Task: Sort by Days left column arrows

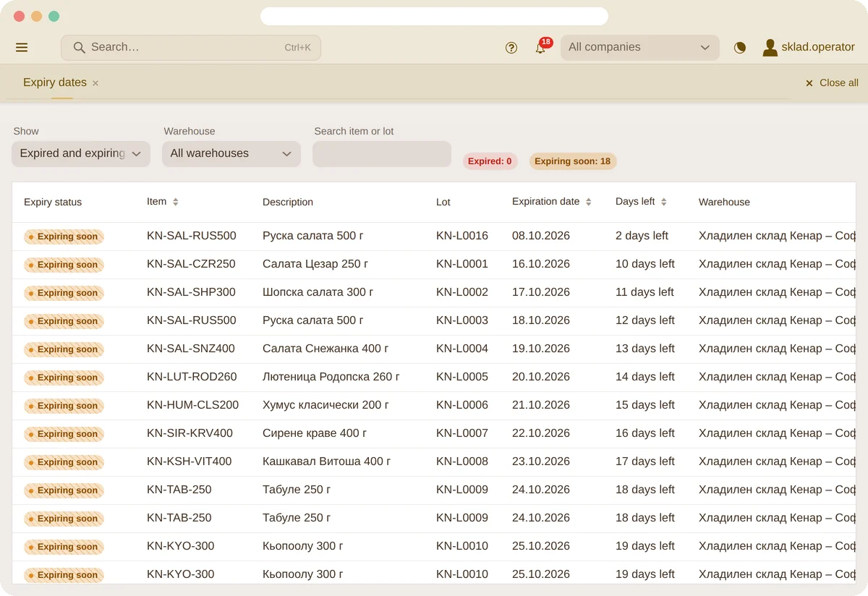Action: tap(663, 202)
